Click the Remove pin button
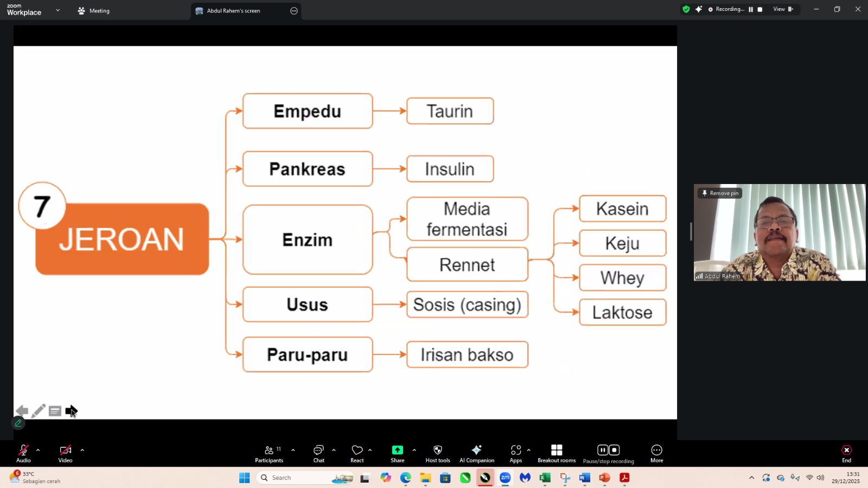868x488 pixels. tap(720, 193)
